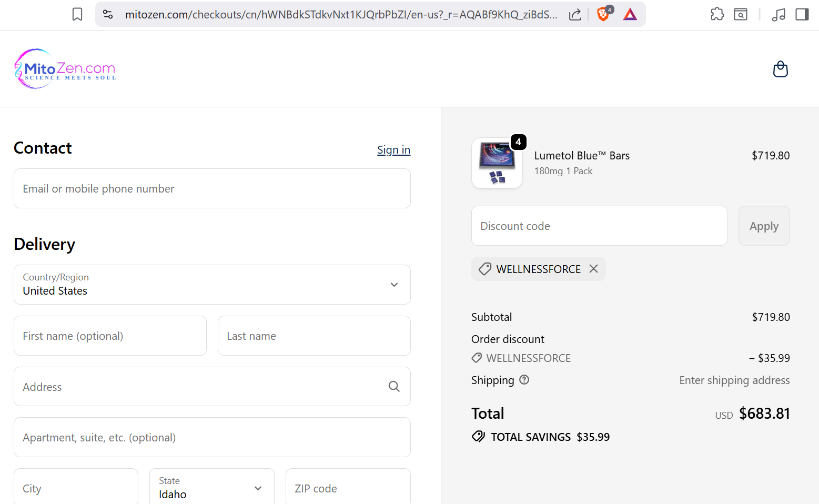The width and height of the screenshot is (819, 504).
Task: Open the Country/Region dropdown
Action: (212, 285)
